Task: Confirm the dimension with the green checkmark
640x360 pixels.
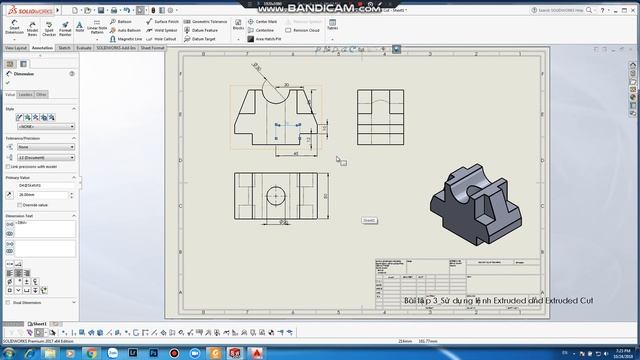Action: [8, 83]
